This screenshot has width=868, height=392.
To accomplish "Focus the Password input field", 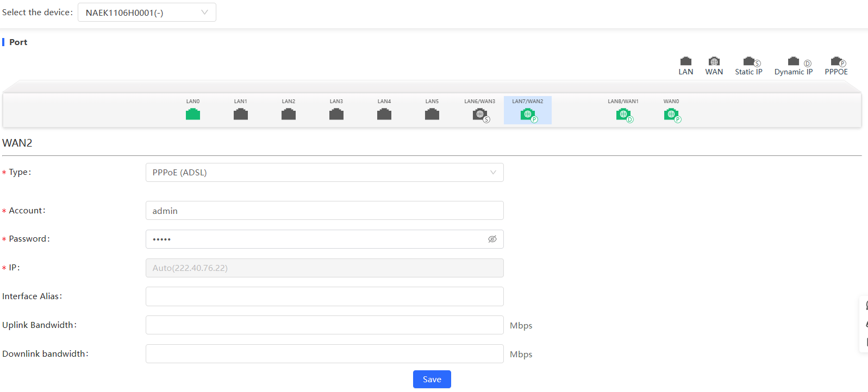I will 315,239.
